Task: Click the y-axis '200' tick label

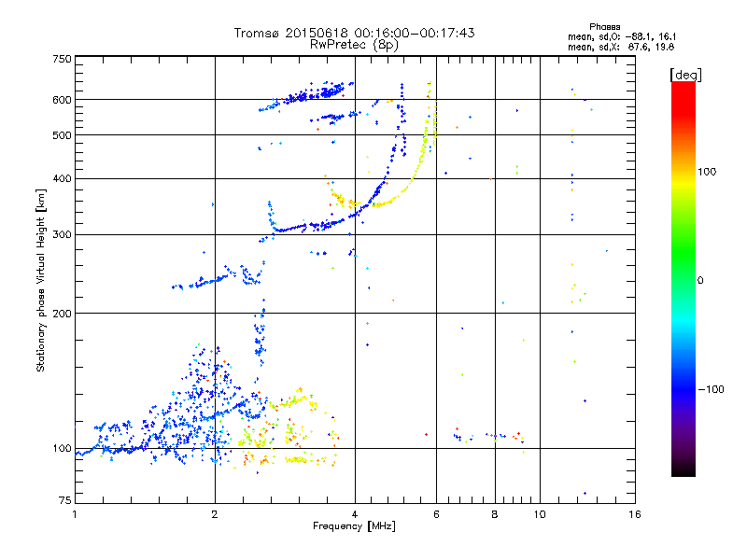Action: tap(62, 314)
